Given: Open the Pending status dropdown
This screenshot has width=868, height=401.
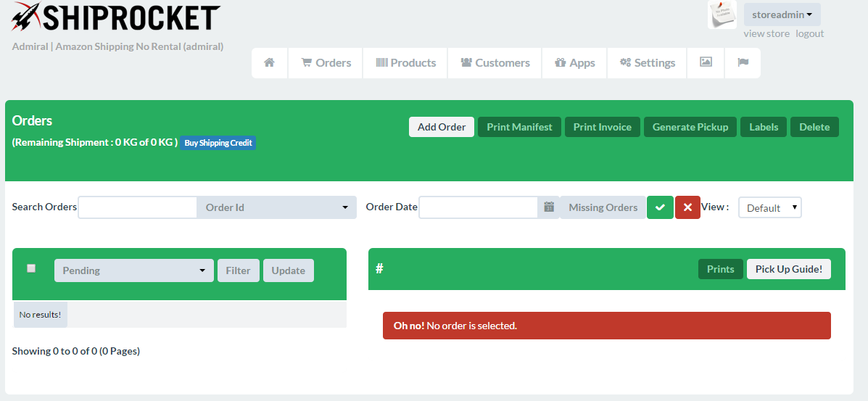Looking at the screenshot, I should click(x=133, y=270).
